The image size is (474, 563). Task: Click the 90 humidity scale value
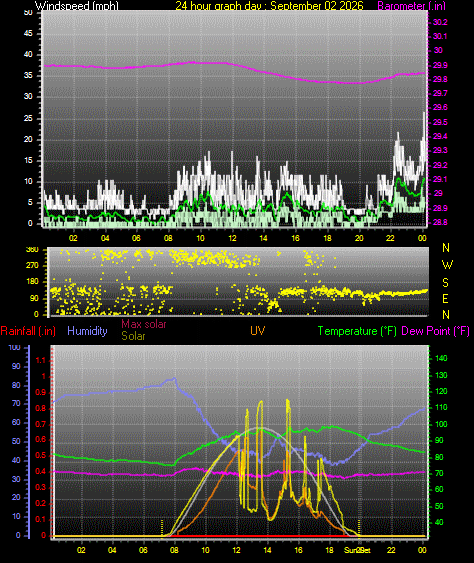coord(16,366)
